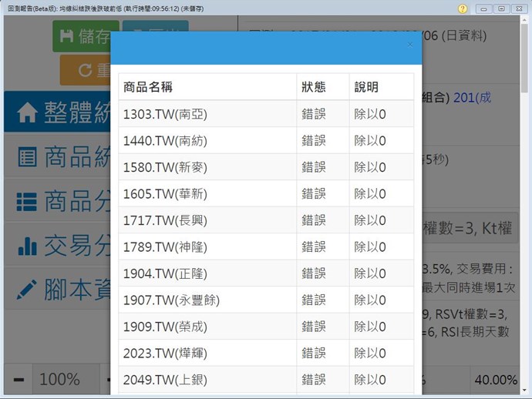Click the scrollbar up arrow
Viewport: 532px width, 399px height.
click(x=524, y=19)
